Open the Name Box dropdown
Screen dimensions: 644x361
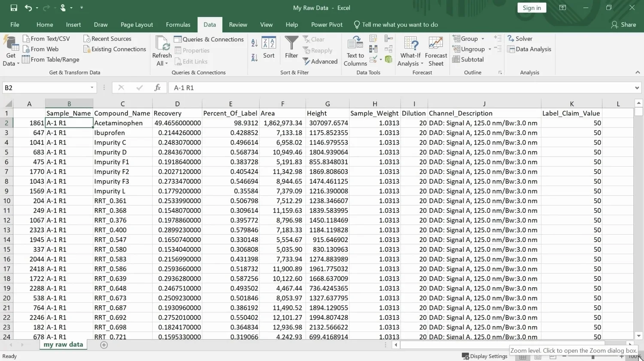pos(91,87)
